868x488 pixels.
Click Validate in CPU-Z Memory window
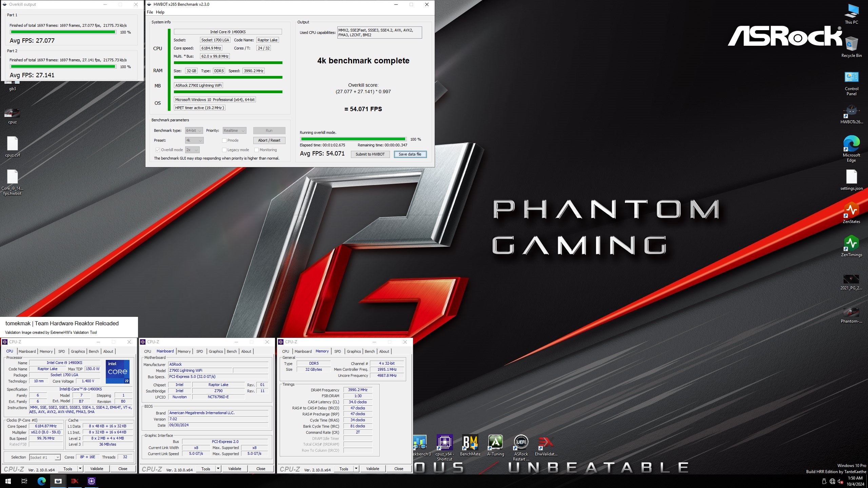373,469
